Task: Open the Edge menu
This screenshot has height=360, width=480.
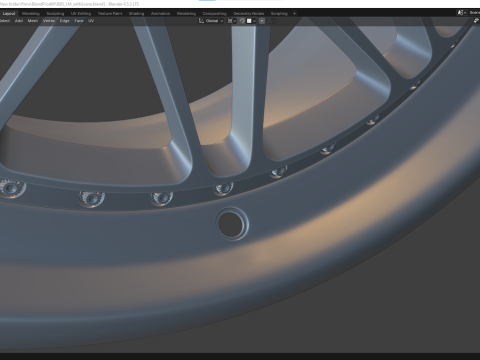Action: coord(65,21)
